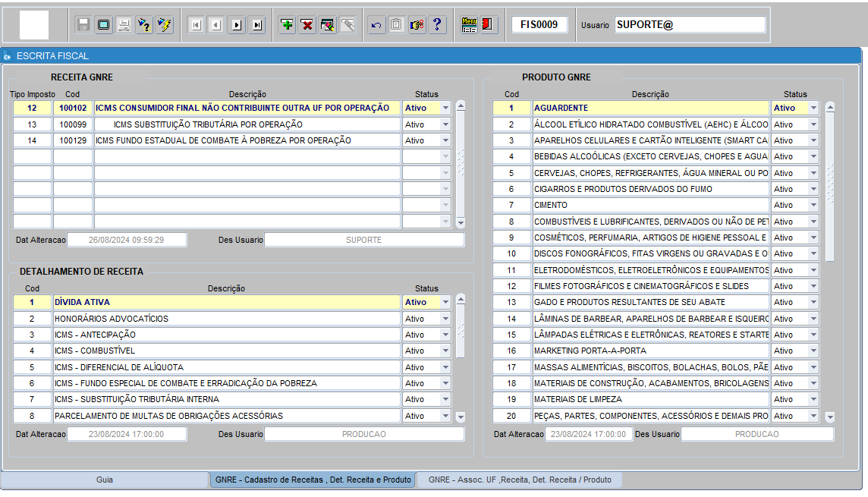Click the red X delete record icon
This screenshot has height=497, width=868.
[307, 24]
